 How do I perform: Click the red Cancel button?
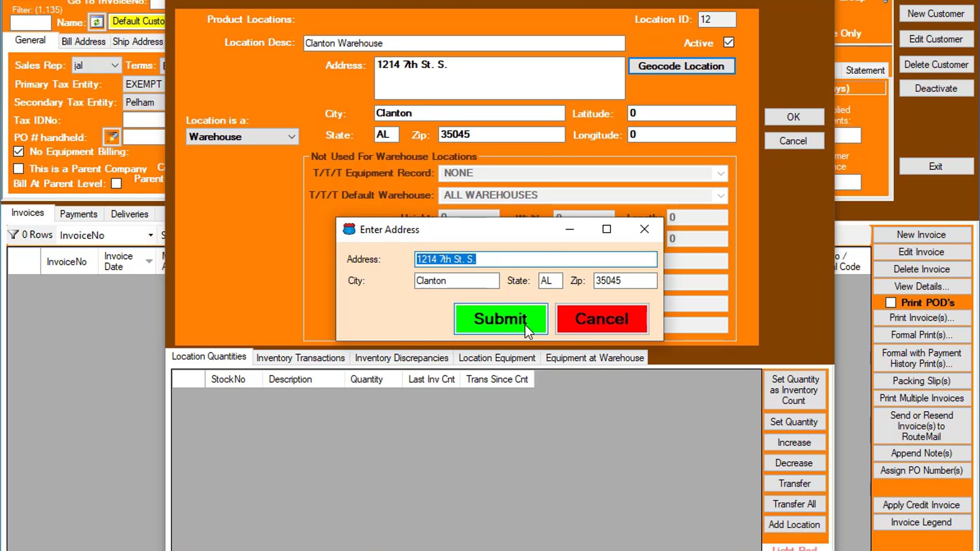[602, 319]
